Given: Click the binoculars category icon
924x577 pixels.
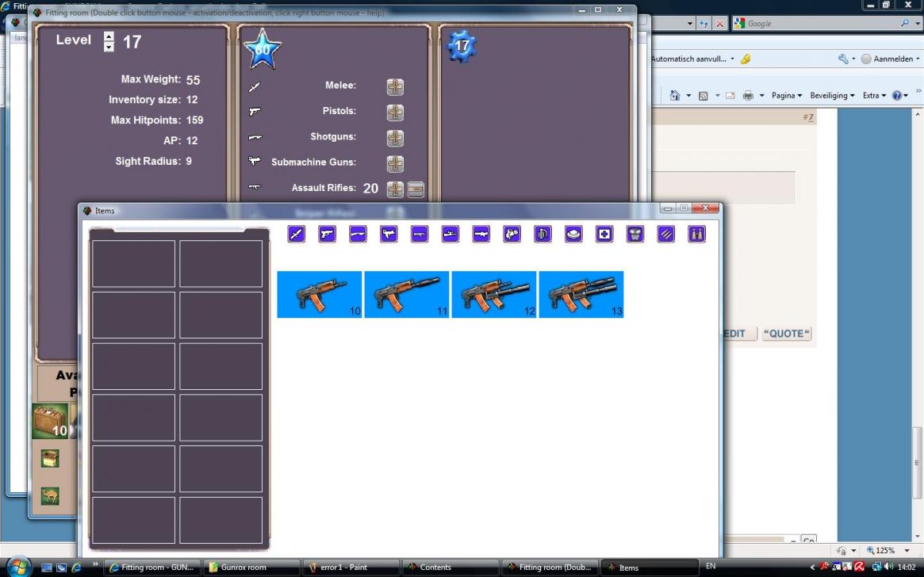Looking at the screenshot, I should pyautogui.click(x=696, y=234).
